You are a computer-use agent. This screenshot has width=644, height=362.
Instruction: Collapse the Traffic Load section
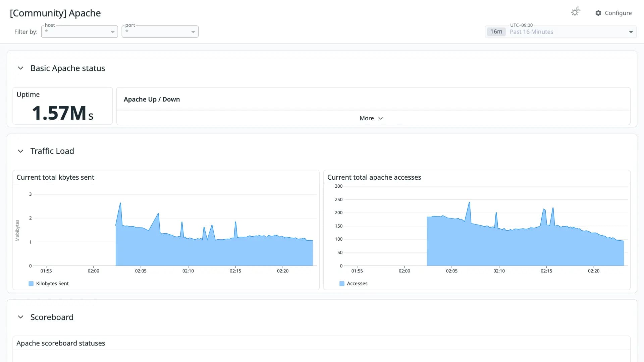[20, 151]
